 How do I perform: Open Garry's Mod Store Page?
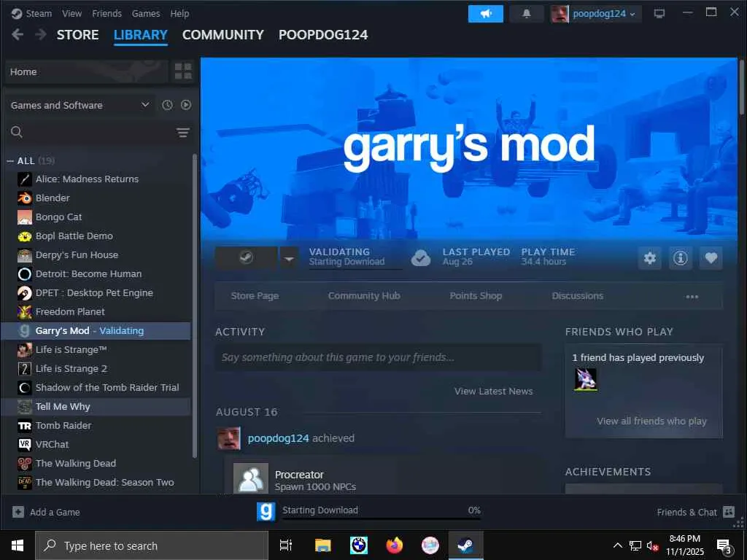[x=255, y=296]
